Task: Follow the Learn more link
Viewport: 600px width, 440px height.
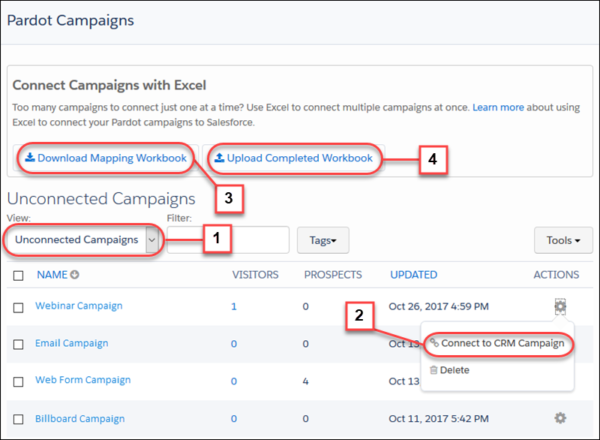Action: coord(498,108)
